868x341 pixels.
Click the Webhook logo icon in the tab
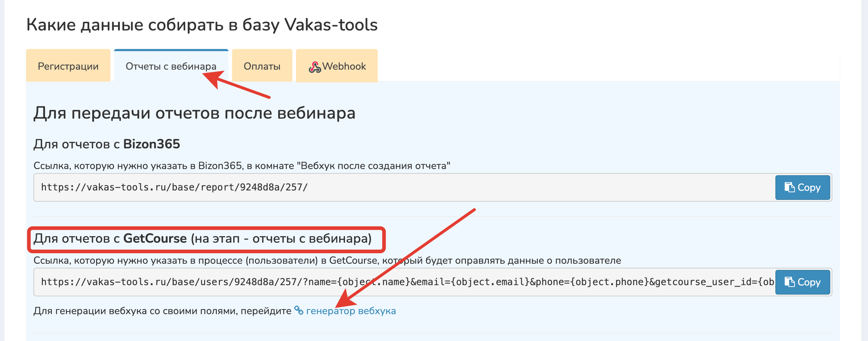(315, 67)
